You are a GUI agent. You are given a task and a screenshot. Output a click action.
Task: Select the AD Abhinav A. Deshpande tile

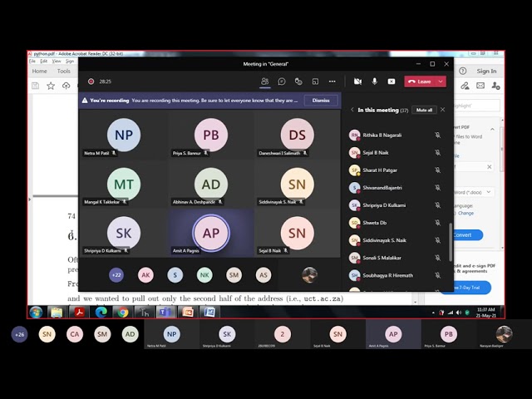point(210,185)
